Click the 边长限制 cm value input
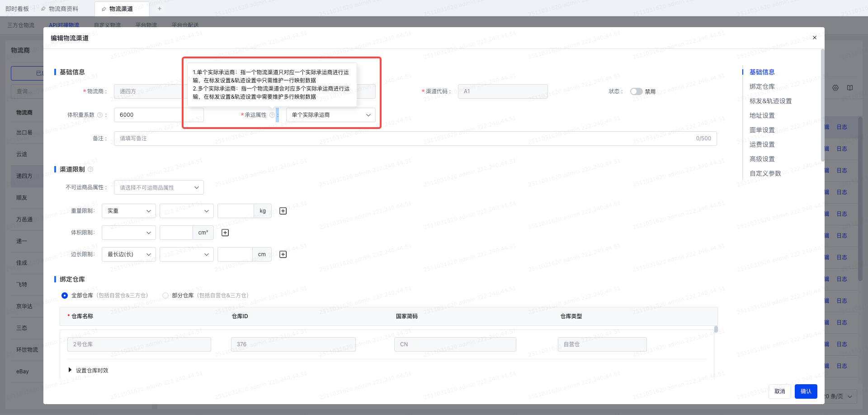The width and height of the screenshot is (868, 415). click(235, 254)
